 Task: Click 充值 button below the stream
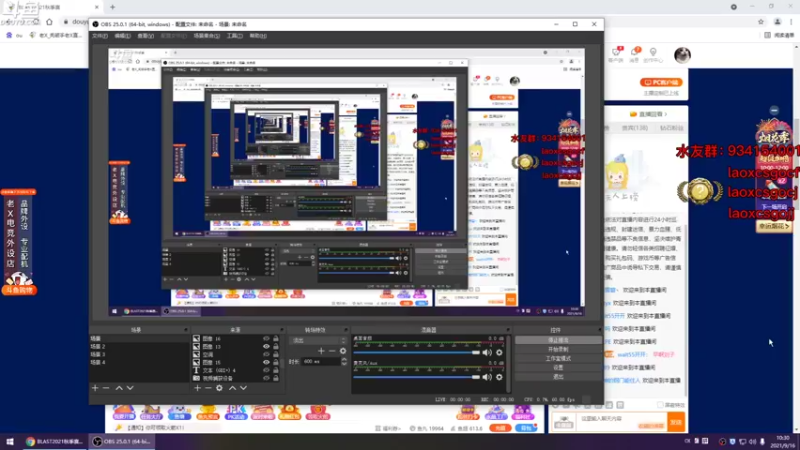click(x=501, y=428)
